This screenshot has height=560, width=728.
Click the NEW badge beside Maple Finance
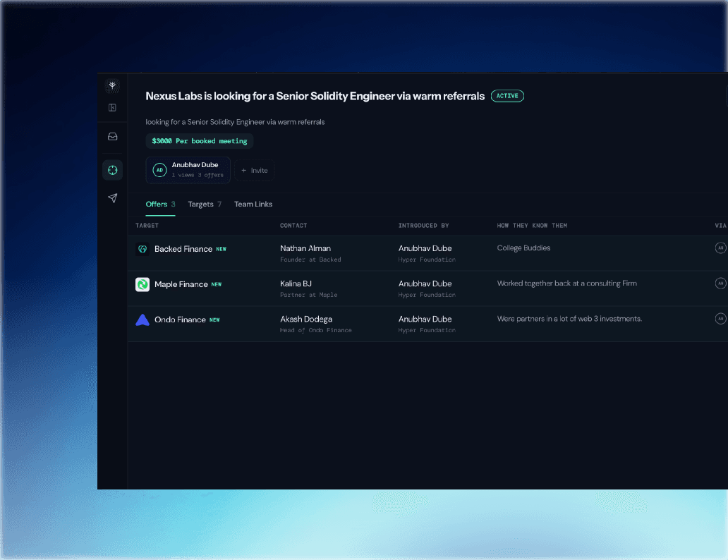[x=217, y=285]
